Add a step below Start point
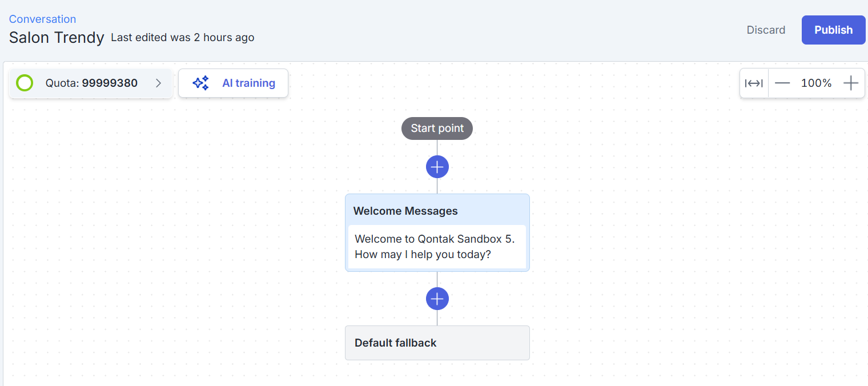This screenshot has width=868, height=386. pos(437,167)
